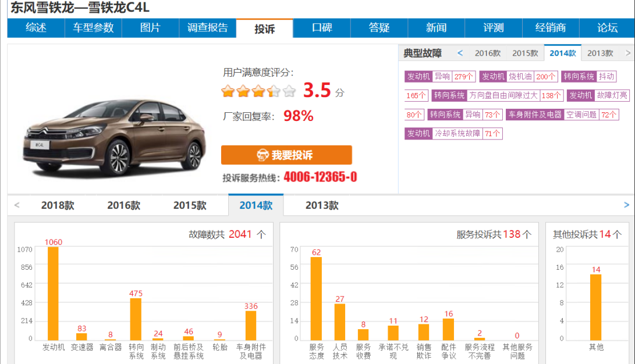Image resolution: width=635 pixels, height=364 pixels.
Task: Select 2014款 chart tab
Action: (x=256, y=205)
